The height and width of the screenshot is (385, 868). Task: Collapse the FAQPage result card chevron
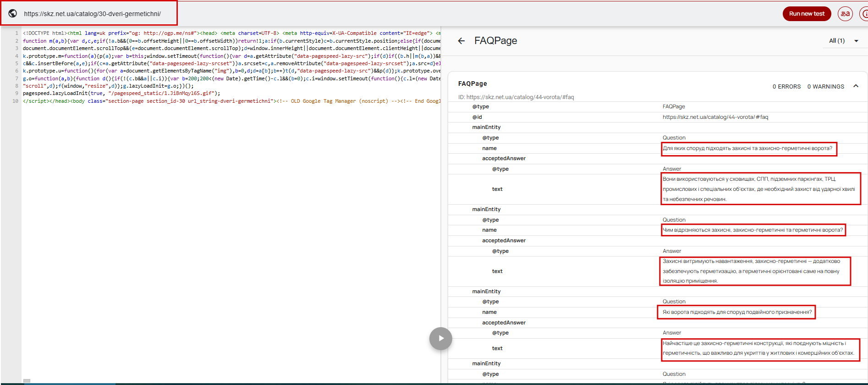856,86
